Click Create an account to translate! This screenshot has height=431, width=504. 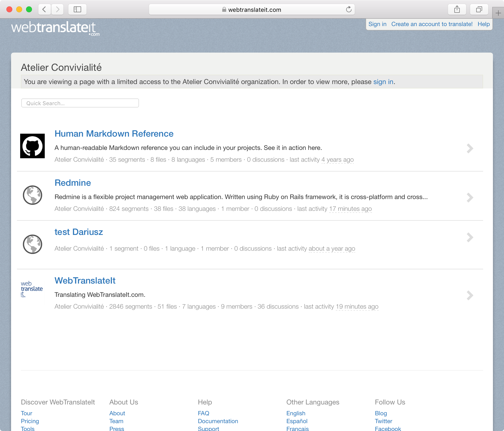coord(432,24)
